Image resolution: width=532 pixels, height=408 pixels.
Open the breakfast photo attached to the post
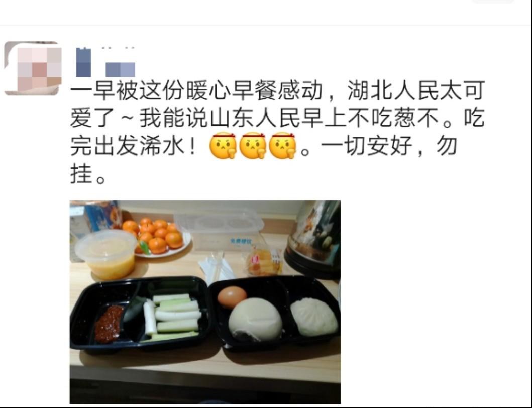(205, 302)
